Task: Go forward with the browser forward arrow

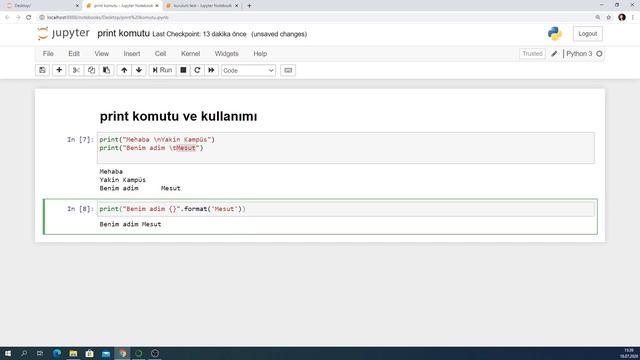Action: (18, 18)
